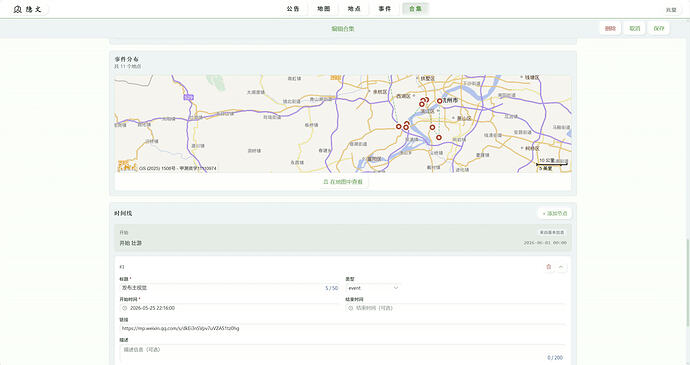The image size is (690, 365).
Task: Click the clock icon in 开始时间 field
Action: [x=125, y=308]
